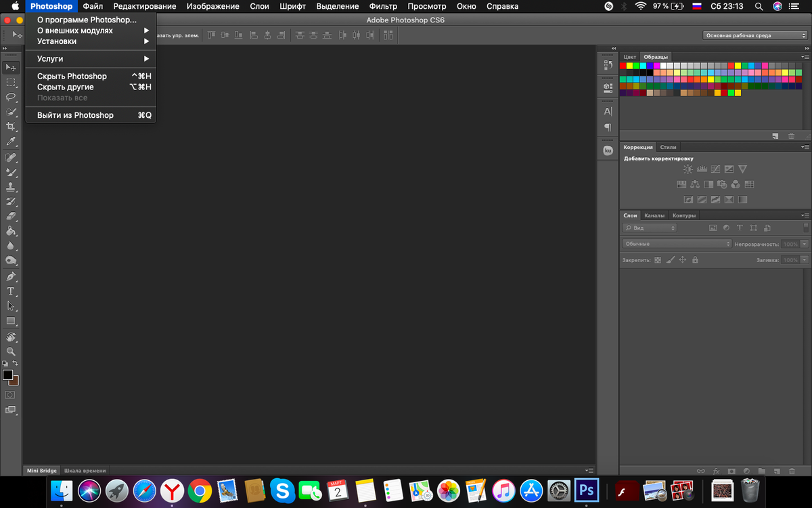The width and height of the screenshot is (812, 508).
Task: Choose Выйти из Photoshop
Action: click(x=91, y=115)
